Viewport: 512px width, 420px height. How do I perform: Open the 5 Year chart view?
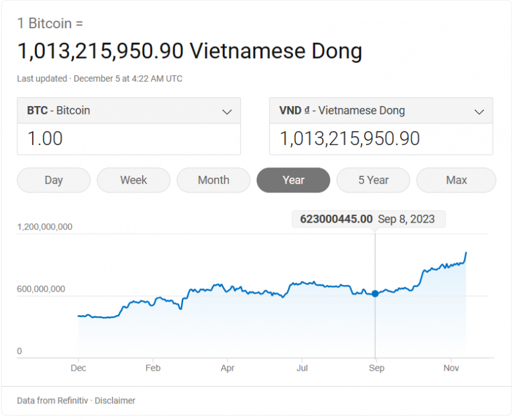373,180
